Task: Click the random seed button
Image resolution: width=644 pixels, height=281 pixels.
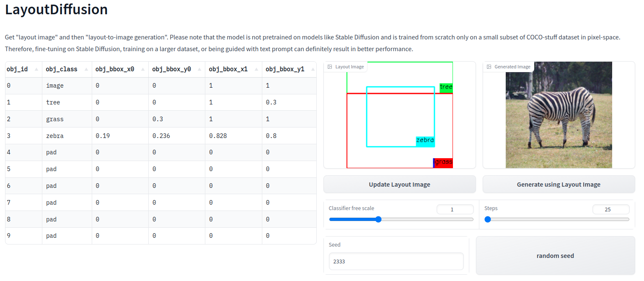Action: pyautogui.click(x=555, y=255)
